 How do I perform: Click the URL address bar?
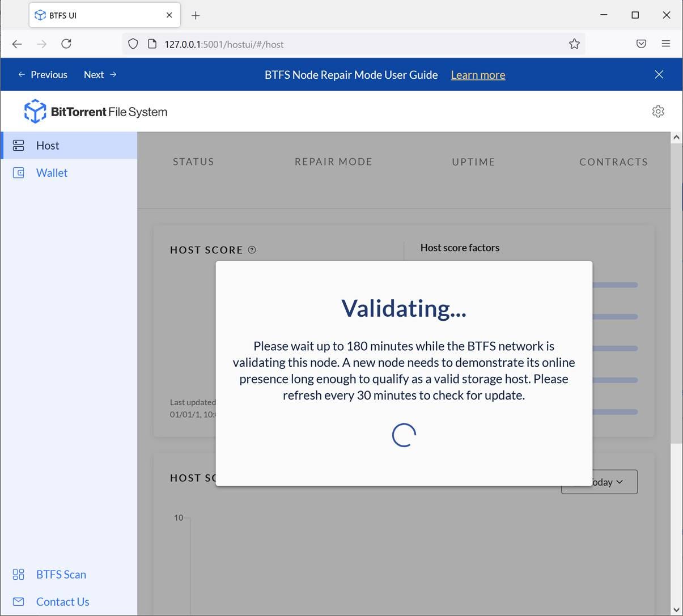tap(354, 44)
